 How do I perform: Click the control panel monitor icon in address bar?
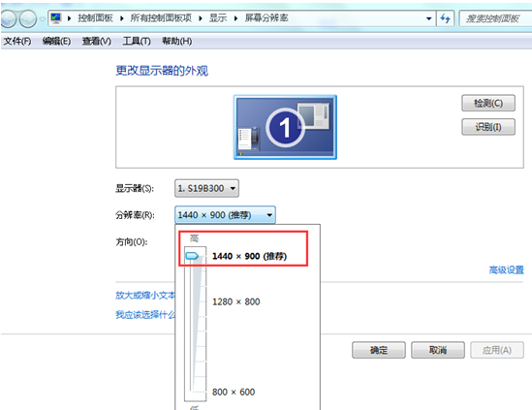[x=56, y=18]
